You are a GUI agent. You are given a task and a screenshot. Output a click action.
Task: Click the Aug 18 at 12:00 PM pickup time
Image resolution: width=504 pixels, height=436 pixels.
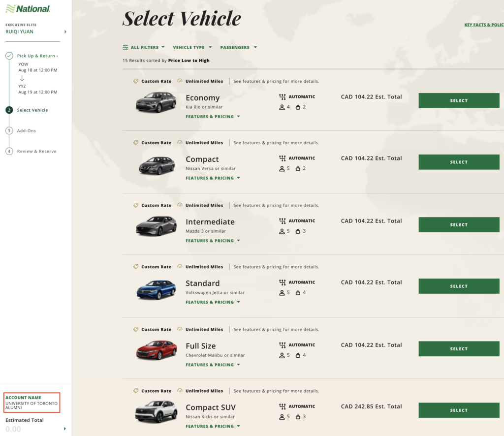pos(37,70)
